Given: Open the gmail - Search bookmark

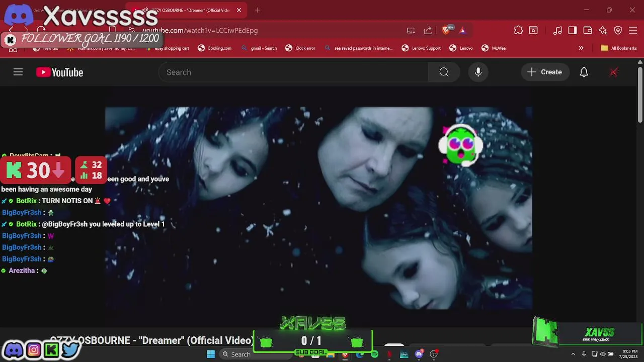Looking at the screenshot, I should point(259,48).
